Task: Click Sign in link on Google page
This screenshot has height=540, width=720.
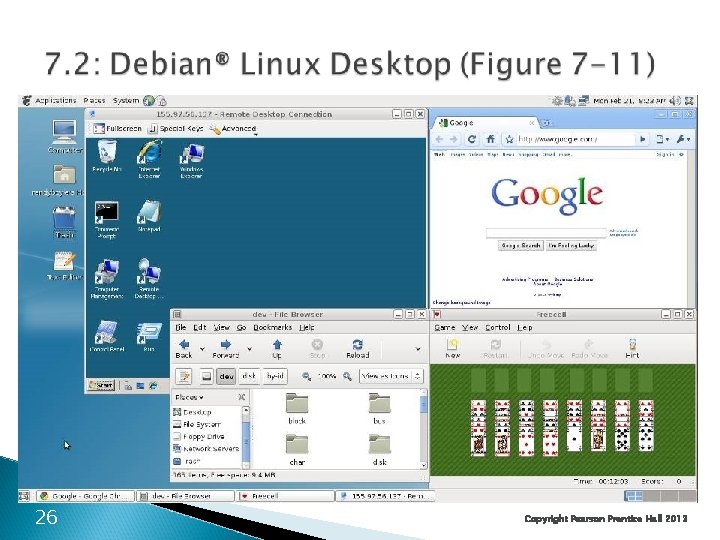Action: 665,155
